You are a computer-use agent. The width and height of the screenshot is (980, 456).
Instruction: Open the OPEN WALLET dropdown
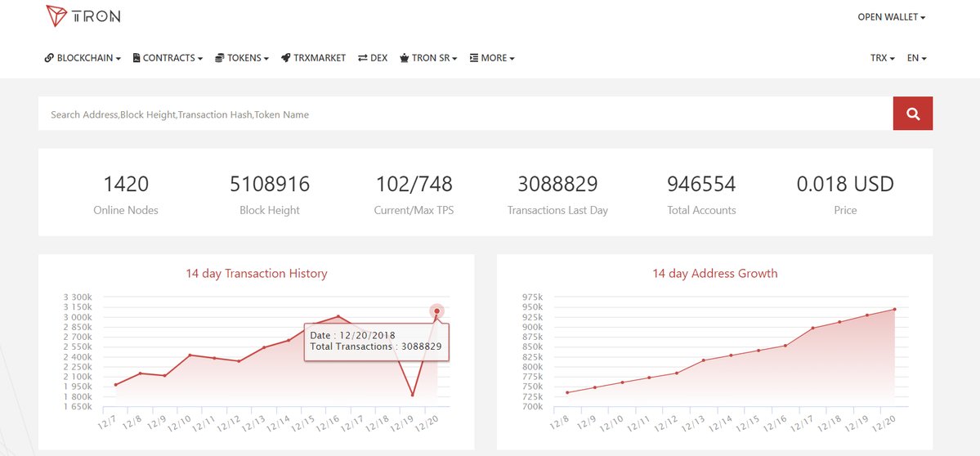pos(891,17)
